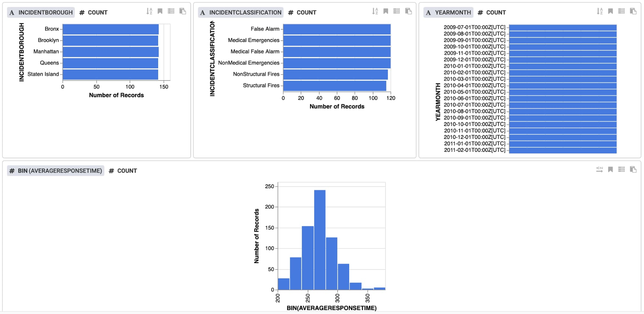Click list view icon on AVERAGERESPONSETIME histogram

click(621, 170)
